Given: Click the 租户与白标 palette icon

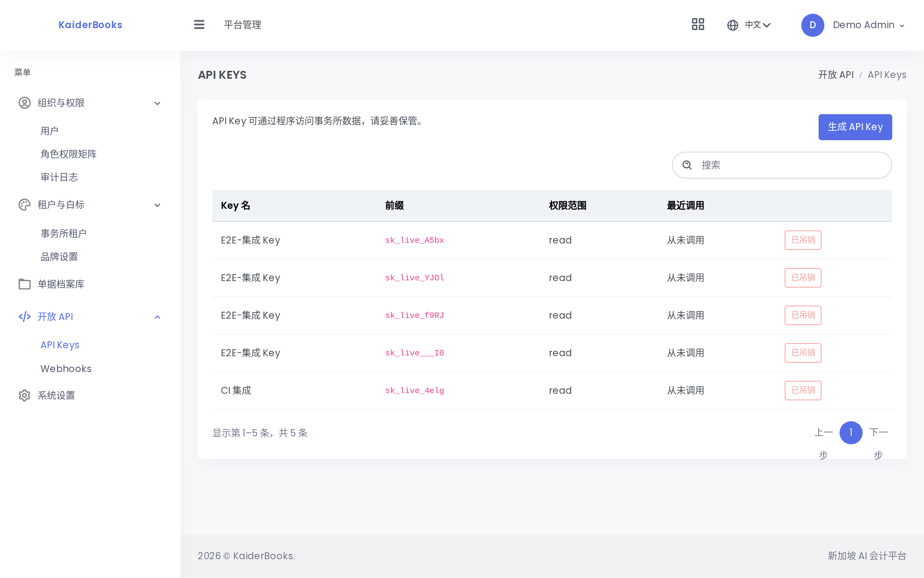Looking at the screenshot, I should click(x=25, y=205).
